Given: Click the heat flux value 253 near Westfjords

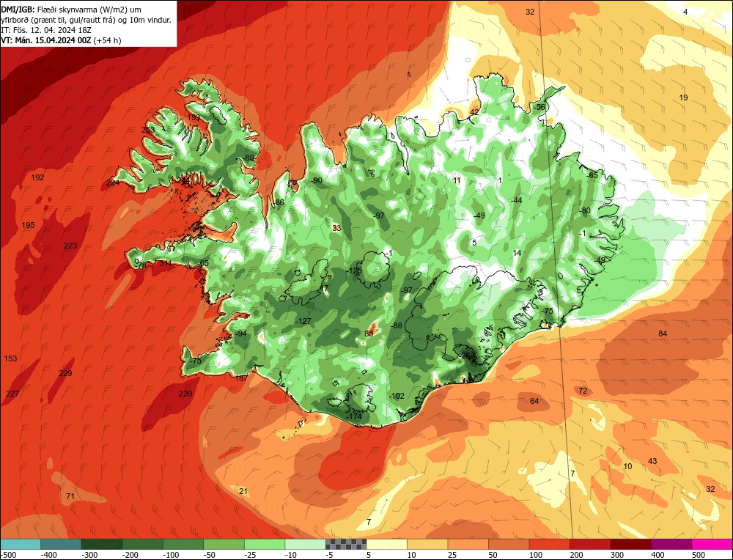Looking at the screenshot, I should point(148,130).
